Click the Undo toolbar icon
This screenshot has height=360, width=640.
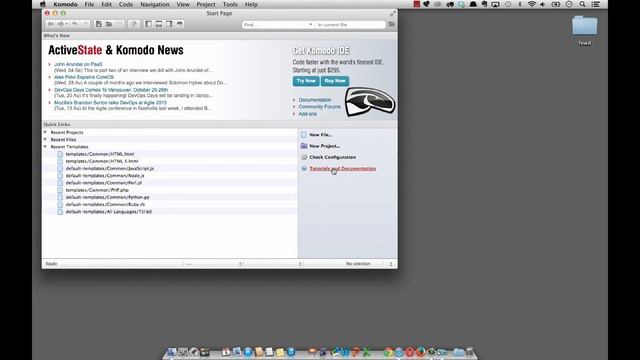click(x=75, y=24)
